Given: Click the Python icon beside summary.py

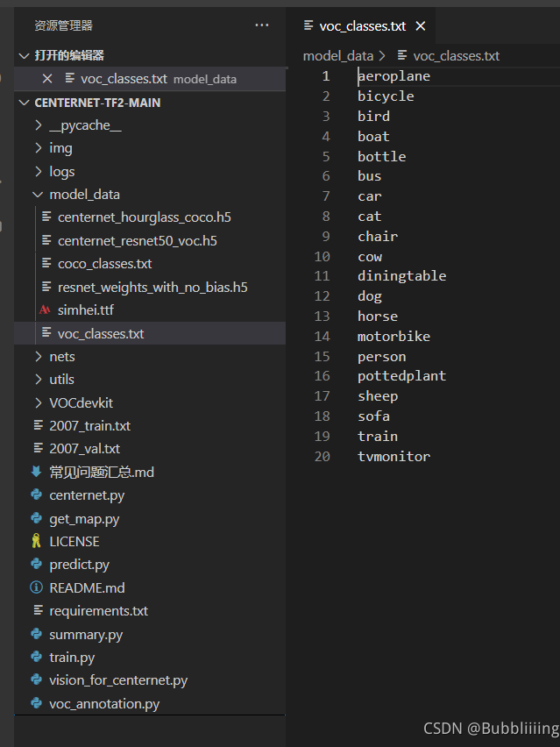Looking at the screenshot, I should click(36, 634).
